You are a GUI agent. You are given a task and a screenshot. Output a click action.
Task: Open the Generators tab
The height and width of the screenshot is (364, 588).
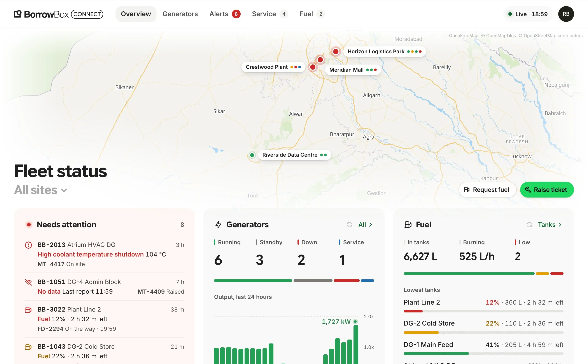click(x=180, y=14)
